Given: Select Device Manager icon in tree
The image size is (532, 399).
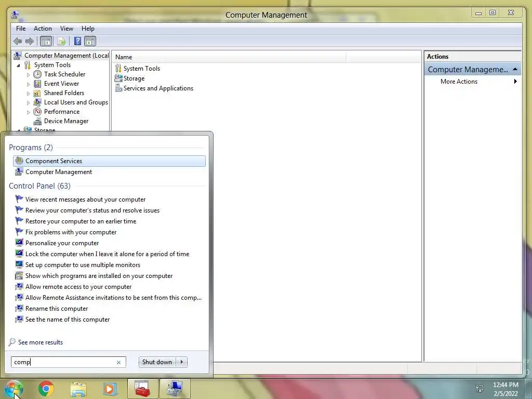Looking at the screenshot, I should [37, 121].
